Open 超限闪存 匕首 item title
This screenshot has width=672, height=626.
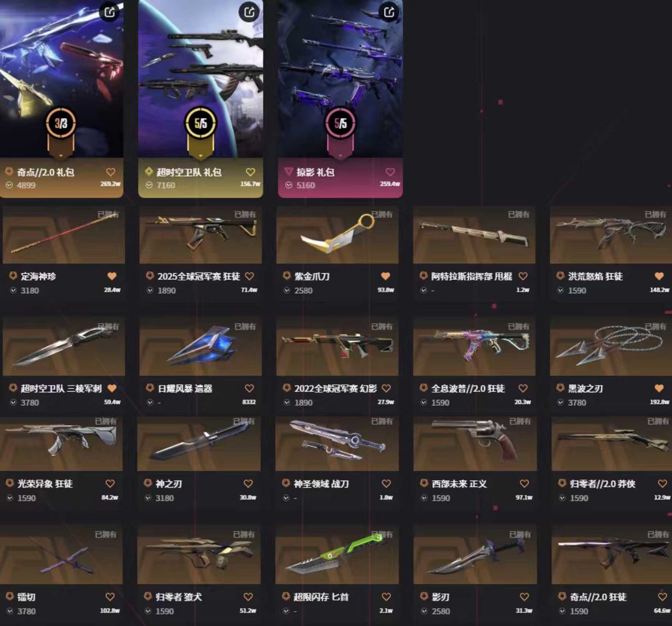pyautogui.click(x=321, y=597)
